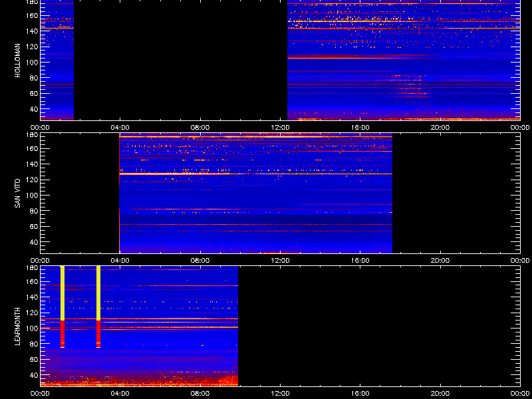This screenshot has height=399, width=532.
Task: Pick the 08:00 label under the Learmonth panel
Action: 200,394
